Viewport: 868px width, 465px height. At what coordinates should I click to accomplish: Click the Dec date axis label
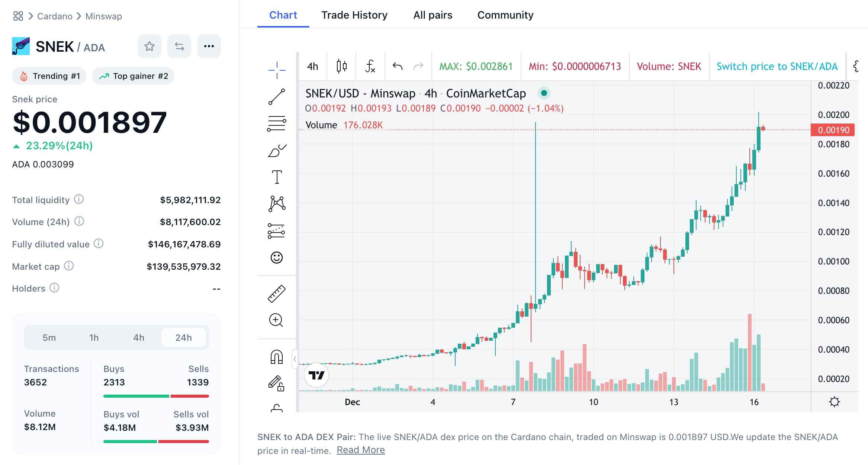(352, 402)
